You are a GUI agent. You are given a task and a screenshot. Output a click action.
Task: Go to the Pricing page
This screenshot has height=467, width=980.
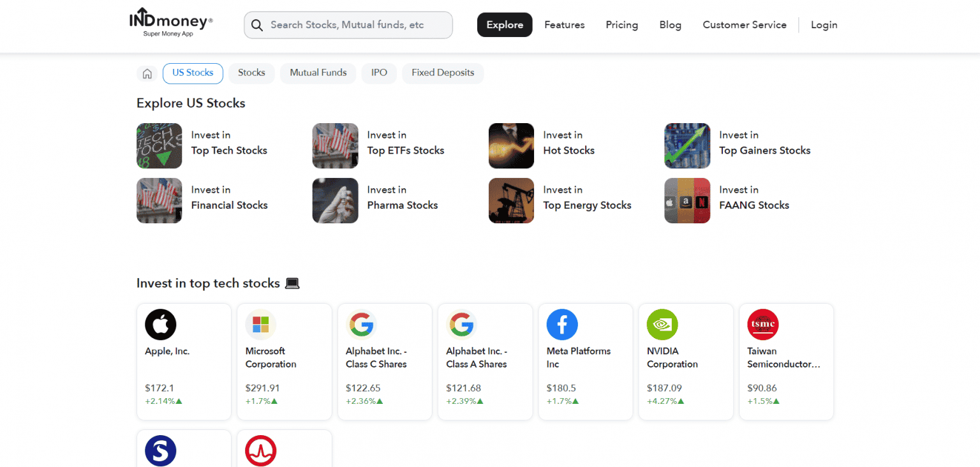click(621, 25)
